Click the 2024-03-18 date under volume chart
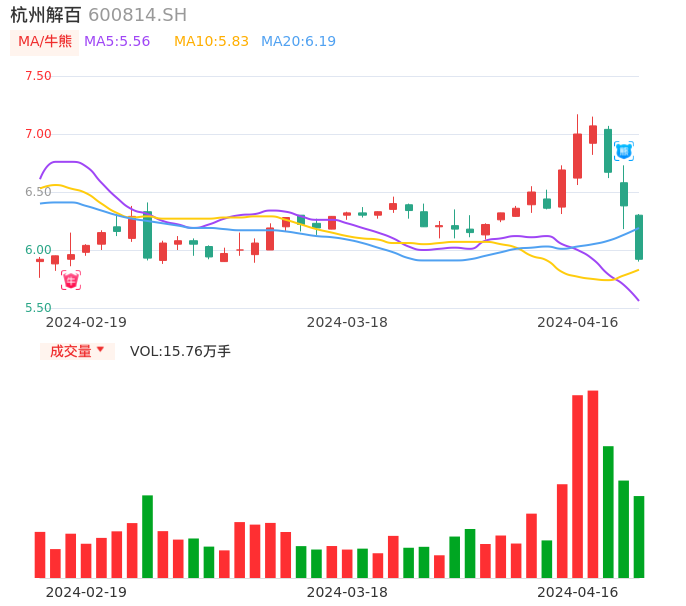The width and height of the screenshot is (686, 606). (347, 592)
